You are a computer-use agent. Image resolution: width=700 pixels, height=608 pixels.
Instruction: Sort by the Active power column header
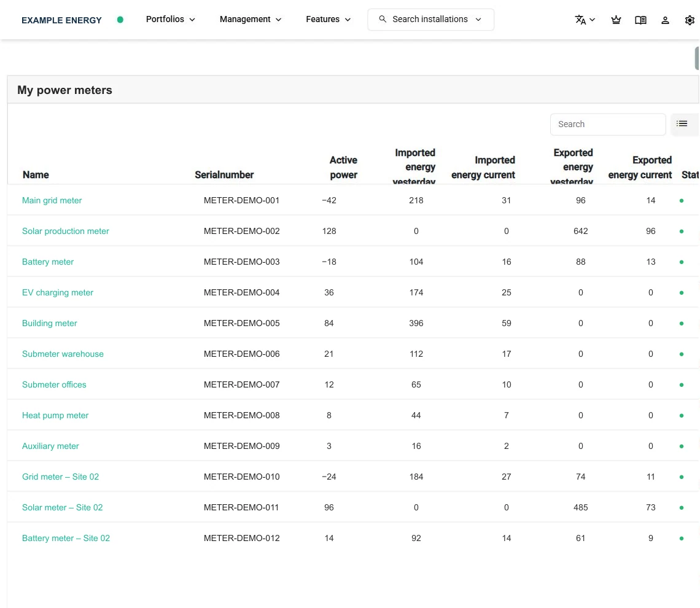(x=343, y=168)
